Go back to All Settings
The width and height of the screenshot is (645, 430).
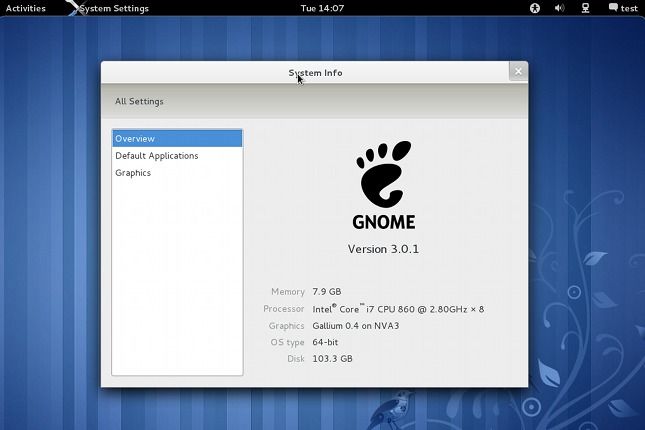139,101
